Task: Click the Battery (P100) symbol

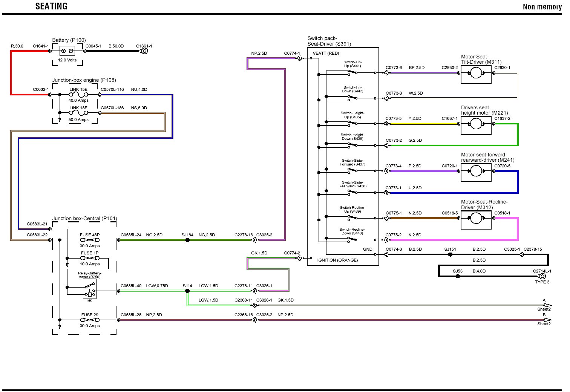Action: [x=67, y=51]
